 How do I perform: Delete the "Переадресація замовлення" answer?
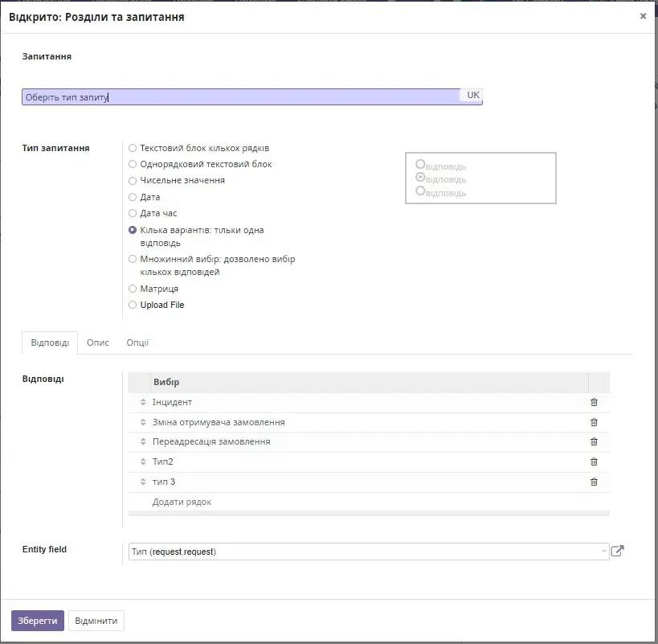tap(594, 441)
